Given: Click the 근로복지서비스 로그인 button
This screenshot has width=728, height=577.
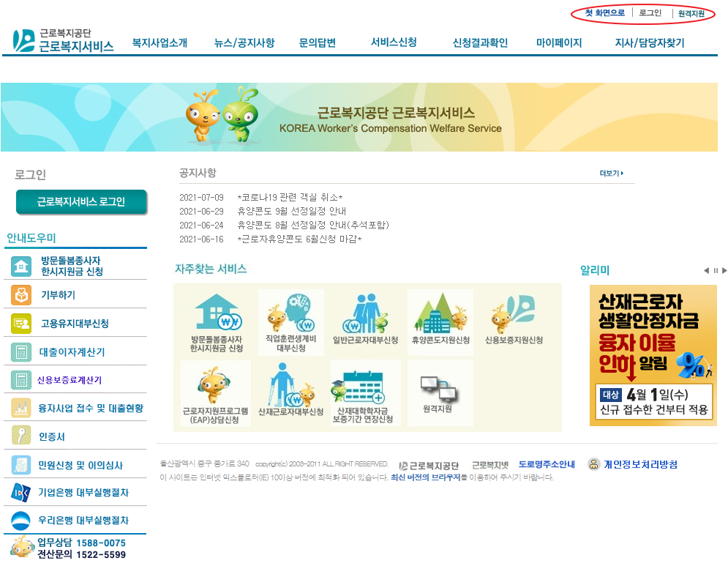Looking at the screenshot, I should pos(81,201).
